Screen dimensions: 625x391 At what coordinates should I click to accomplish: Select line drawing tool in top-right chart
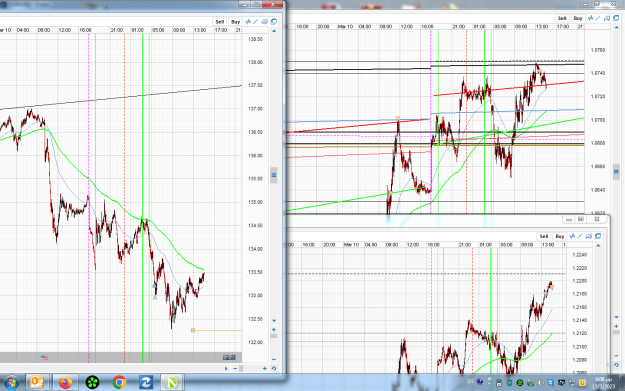pyautogui.click(x=598, y=18)
